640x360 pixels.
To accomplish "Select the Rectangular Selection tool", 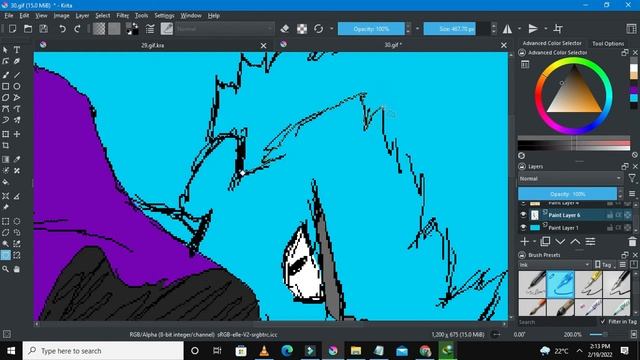I will 6,221.
